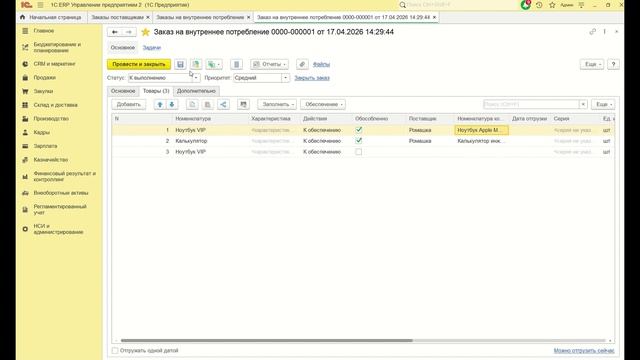Click the Закрыть заказ link

[312, 78]
